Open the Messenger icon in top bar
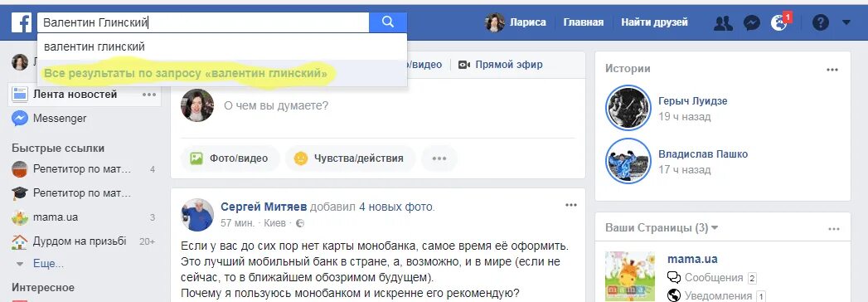 coord(751,22)
